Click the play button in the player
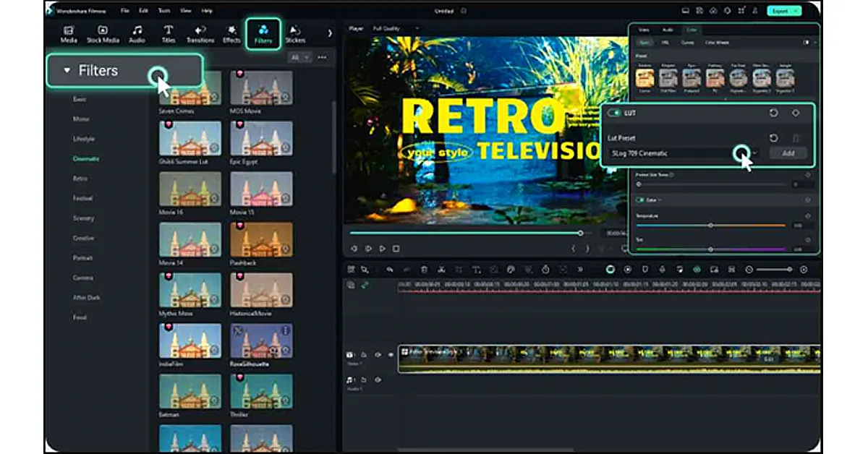 pyautogui.click(x=383, y=249)
